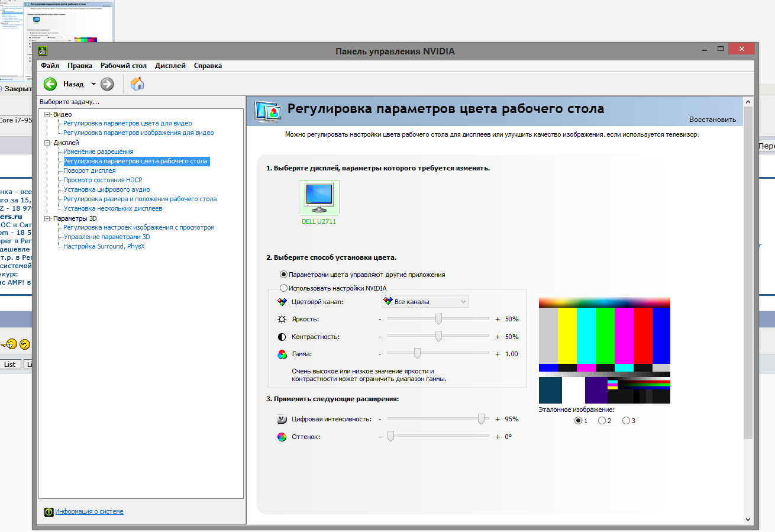Open the Справка menu
Screen dimensions: 775x532
(x=208, y=66)
